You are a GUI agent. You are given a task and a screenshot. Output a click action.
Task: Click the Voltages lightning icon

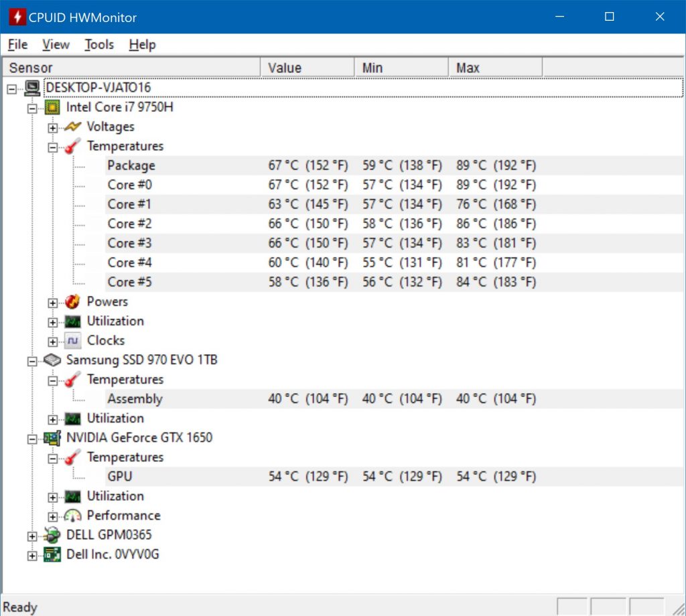pos(72,127)
